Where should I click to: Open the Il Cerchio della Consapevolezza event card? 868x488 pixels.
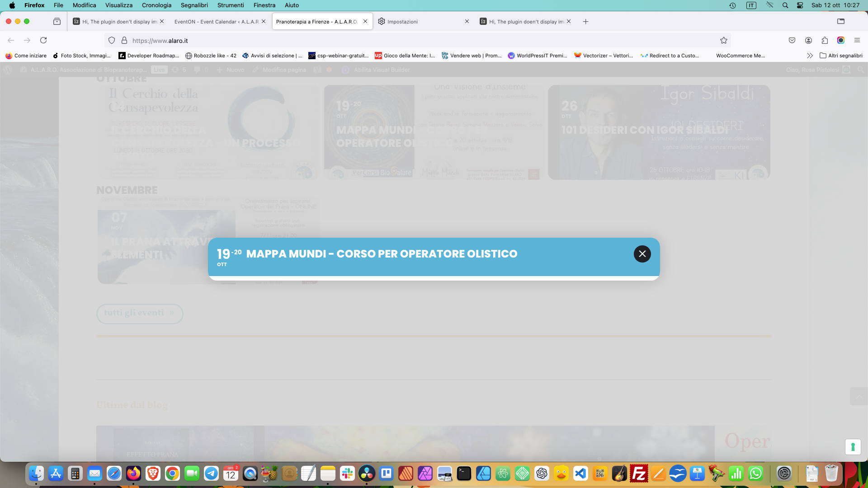(208, 132)
